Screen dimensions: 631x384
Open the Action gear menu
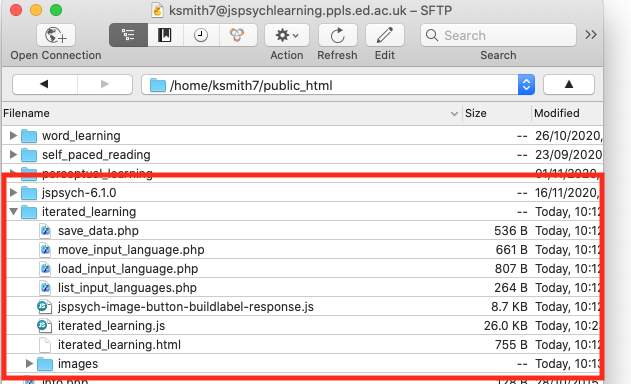click(x=287, y=35)
